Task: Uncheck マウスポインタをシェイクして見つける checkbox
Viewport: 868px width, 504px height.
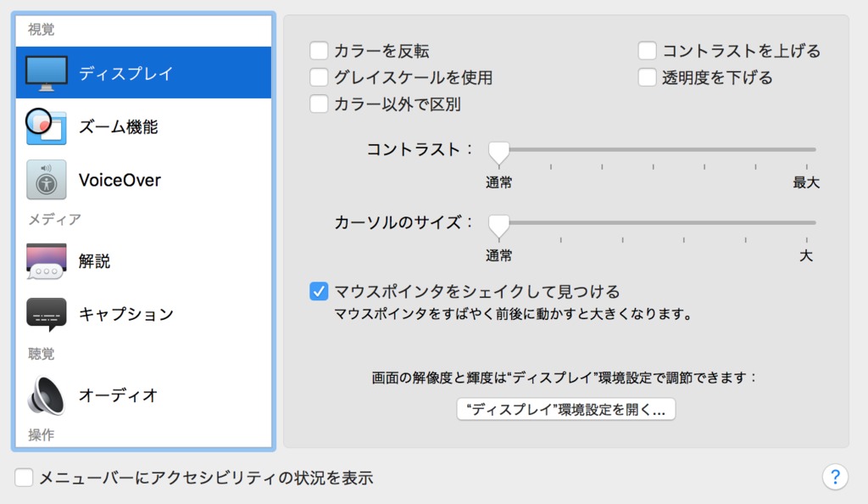Action: pyautogui.click(x=319, y=291)
